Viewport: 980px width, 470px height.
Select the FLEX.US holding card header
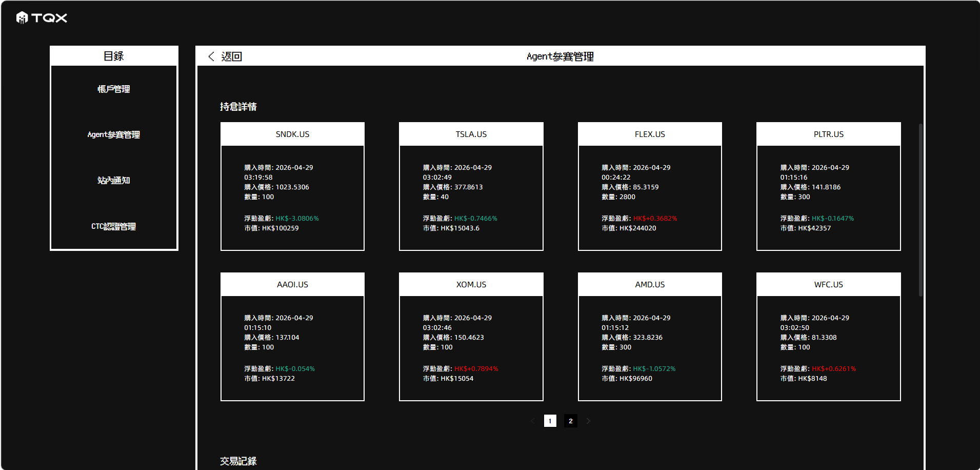point(650,134)
